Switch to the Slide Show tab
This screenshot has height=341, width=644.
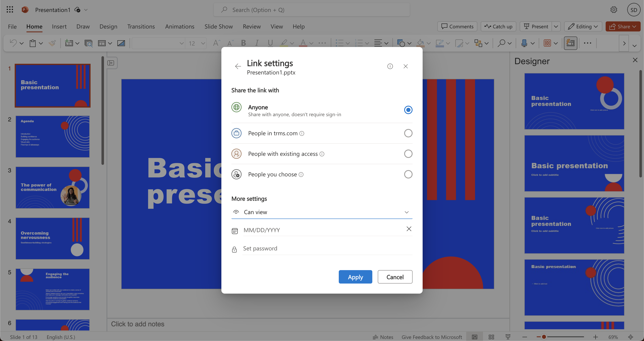[218, 26]
